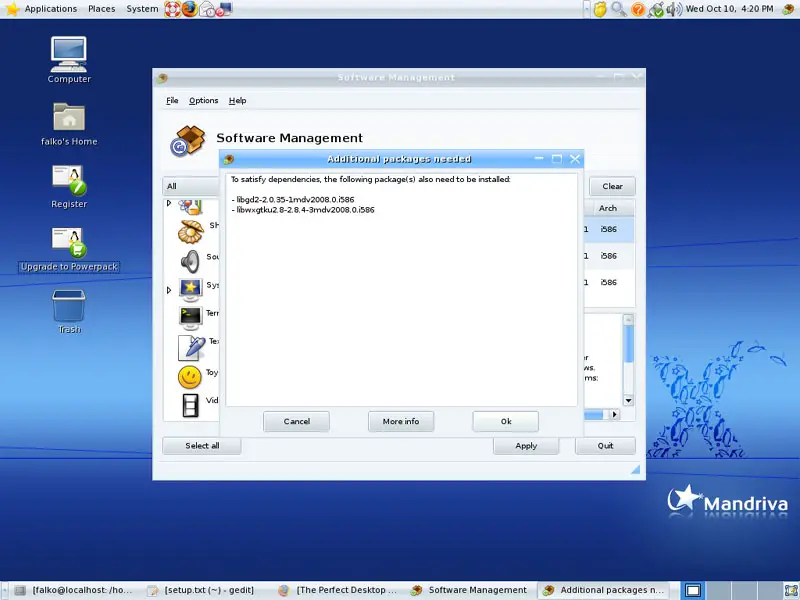The height and width of the screenshot is (600, 800).
Task: Click the first workspace switcher box
Action: point(693,591)
